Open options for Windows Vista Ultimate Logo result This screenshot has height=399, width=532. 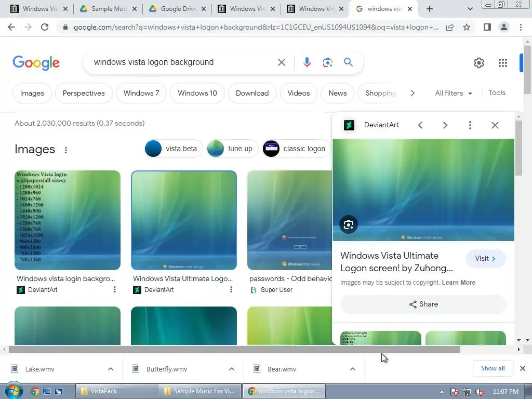(x=231, y=289)
